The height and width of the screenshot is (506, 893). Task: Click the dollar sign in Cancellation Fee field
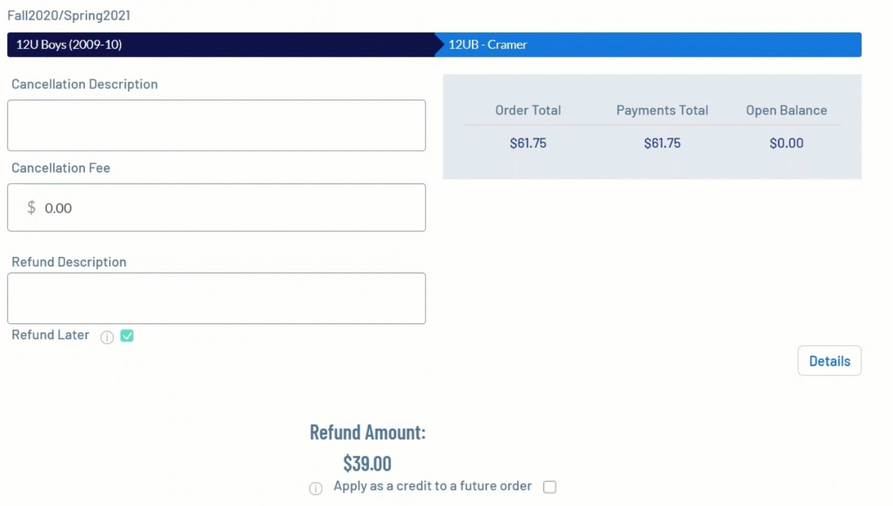pos(31,208)
